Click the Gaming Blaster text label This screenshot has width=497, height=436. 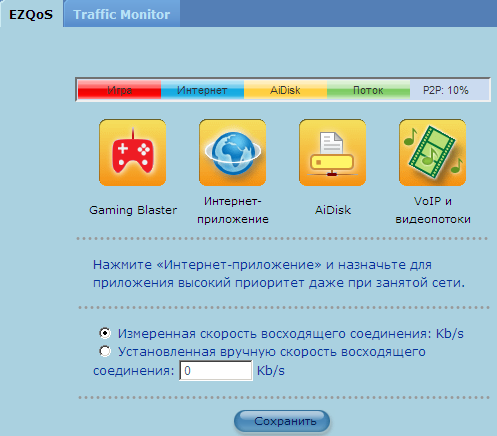click(133, 210)
